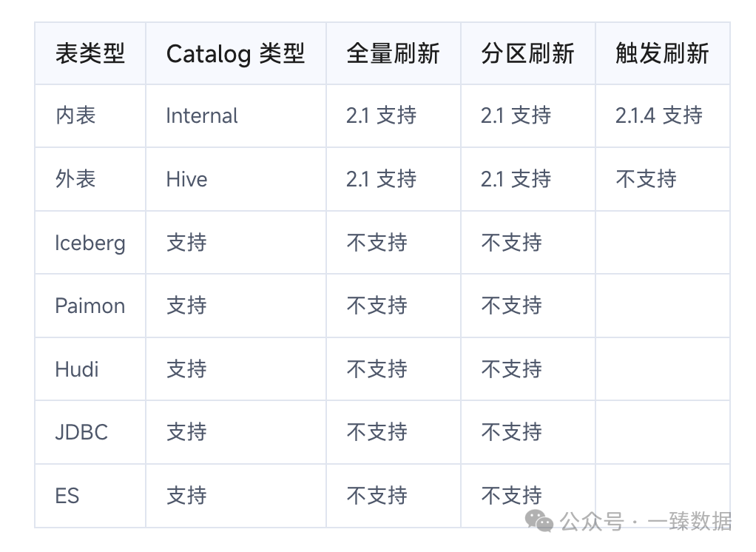
Task: Select the 分区刷新 header cell
Action: pyautogui.click(x=528, y=53)
